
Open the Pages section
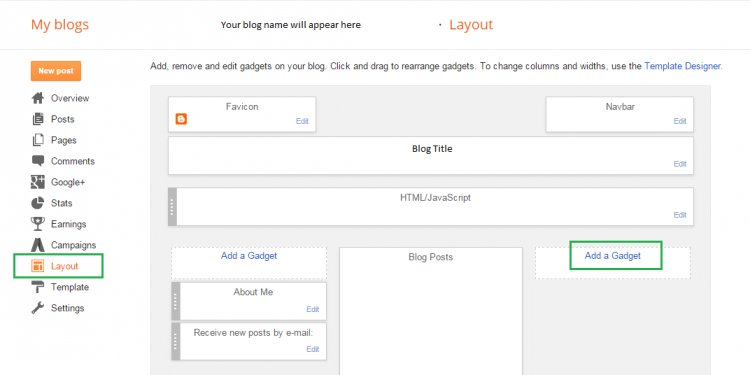pos(64,140)
